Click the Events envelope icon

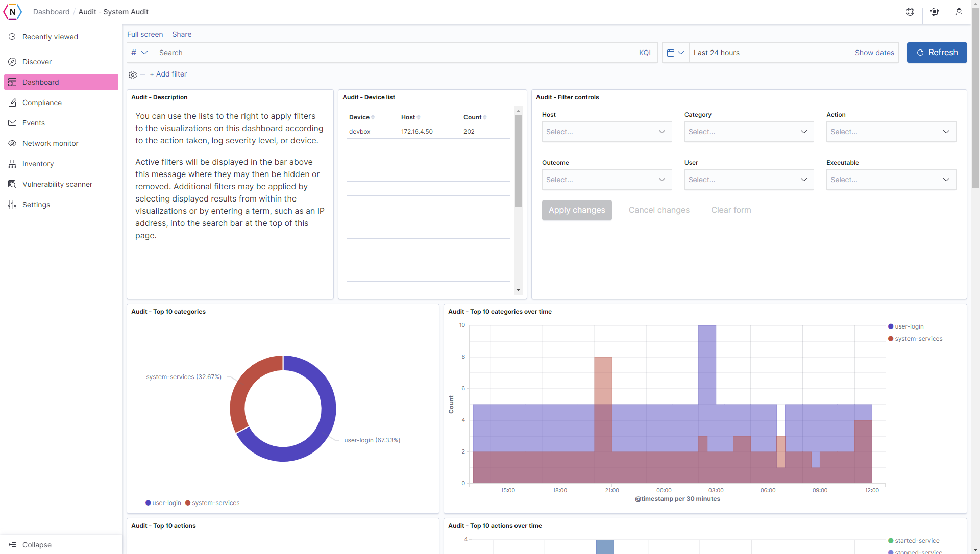click(12, 123)
